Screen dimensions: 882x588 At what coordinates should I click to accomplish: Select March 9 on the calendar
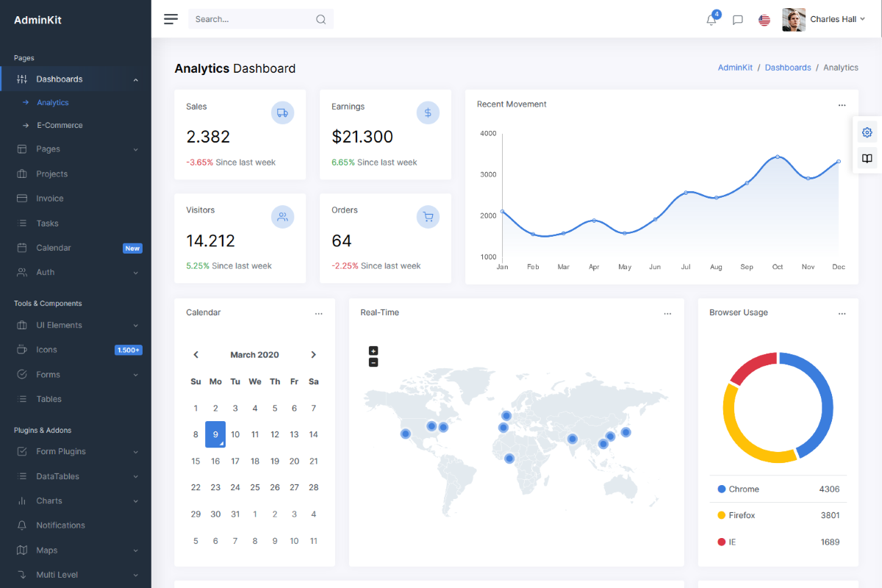(215, 434)
